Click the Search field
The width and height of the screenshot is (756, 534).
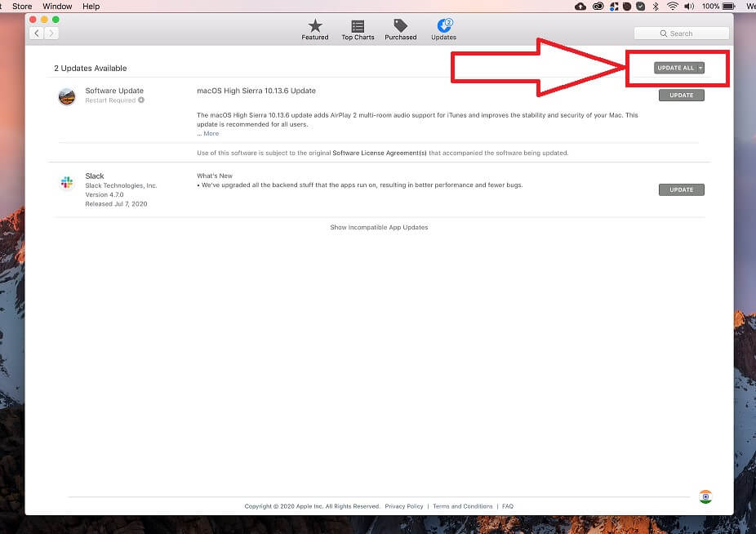tap(682, 33)
